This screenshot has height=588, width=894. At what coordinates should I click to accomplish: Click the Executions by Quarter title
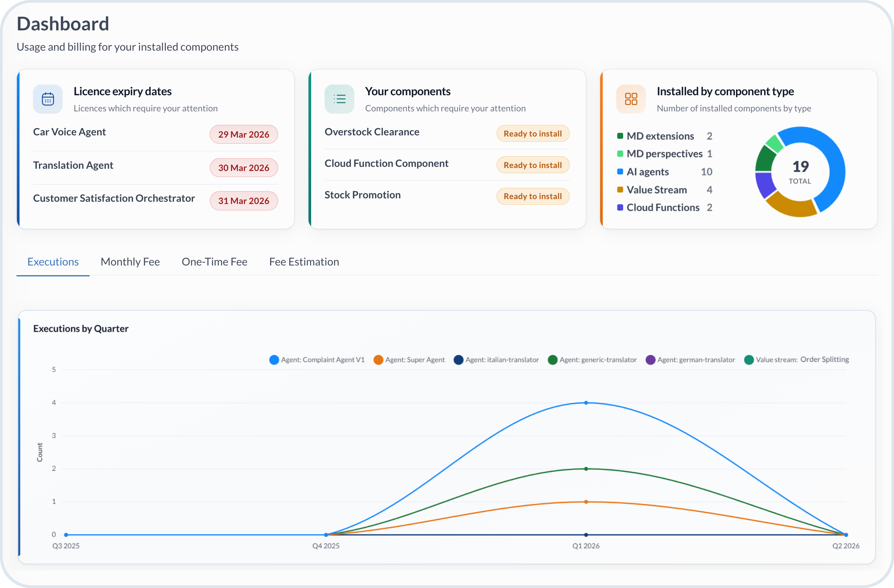tap(81, 329)
